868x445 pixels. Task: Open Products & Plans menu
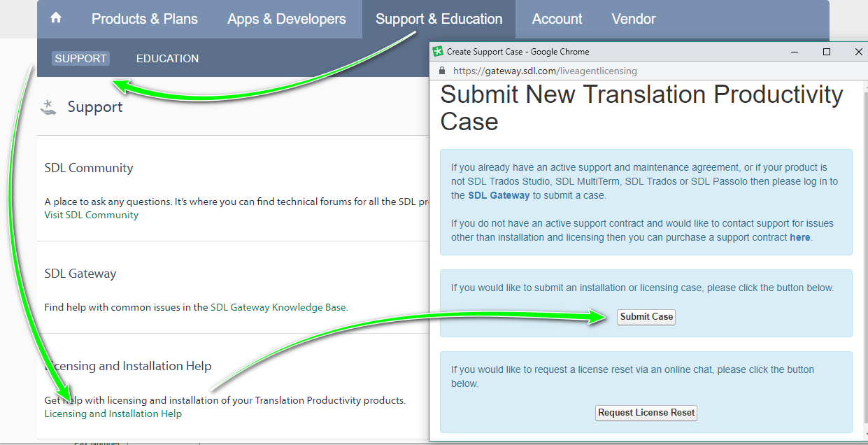145,19
